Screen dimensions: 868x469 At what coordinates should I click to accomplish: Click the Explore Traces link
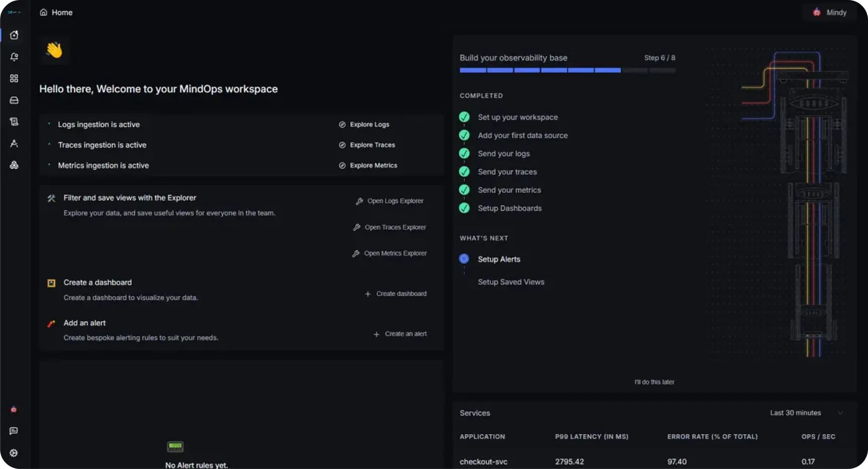(x=373, y=145)
